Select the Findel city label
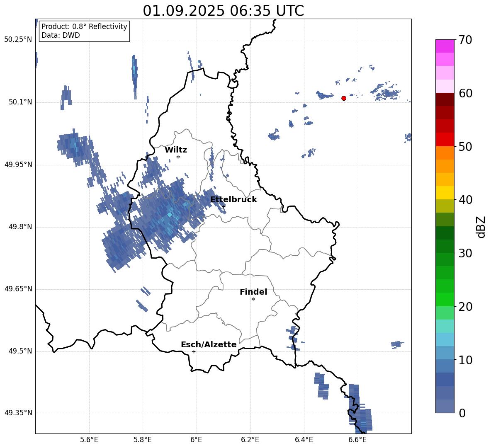This screenshot has width=491, height=448. point(253,292)
